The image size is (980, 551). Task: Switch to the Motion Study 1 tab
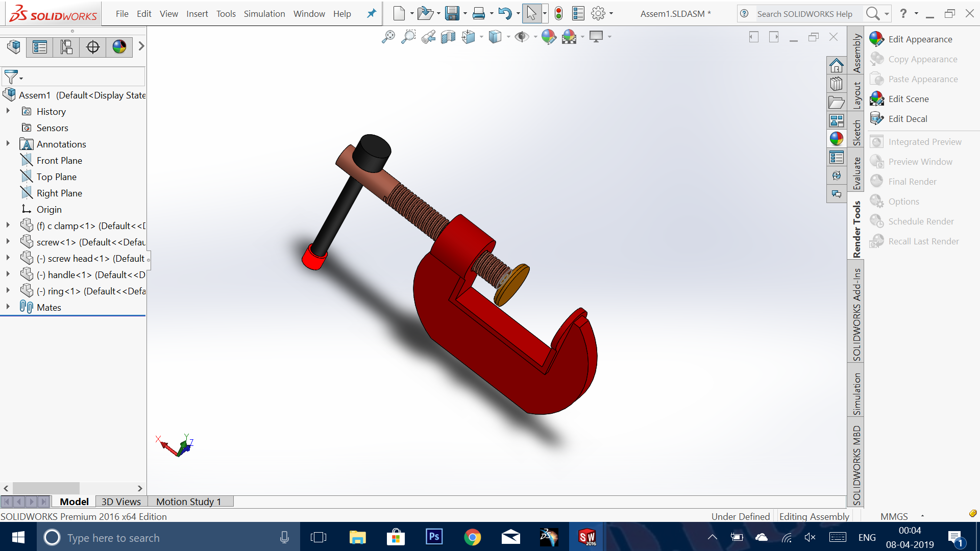click(188, 502)
